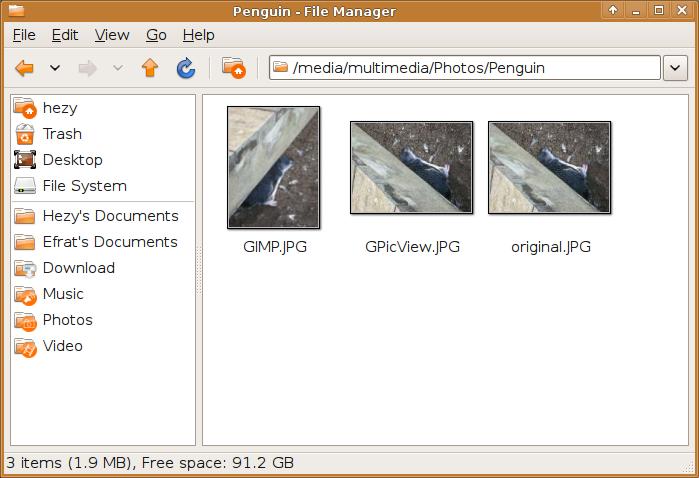Select the GIMP.JPG thumbnail
699x478 pixels.
coord(274,167)
